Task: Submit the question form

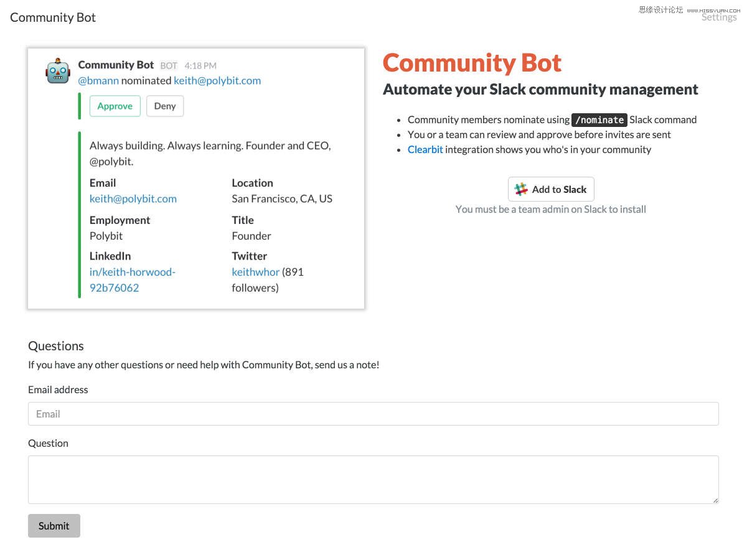Action: coord(54,526)
